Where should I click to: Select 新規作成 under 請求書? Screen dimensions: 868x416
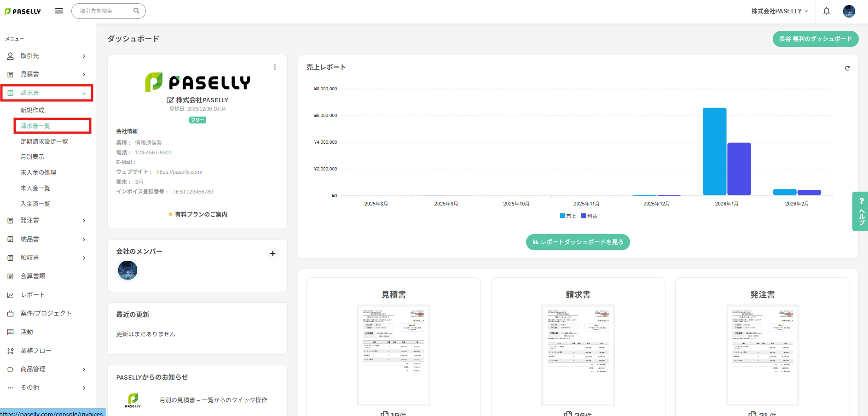[32, 110]
